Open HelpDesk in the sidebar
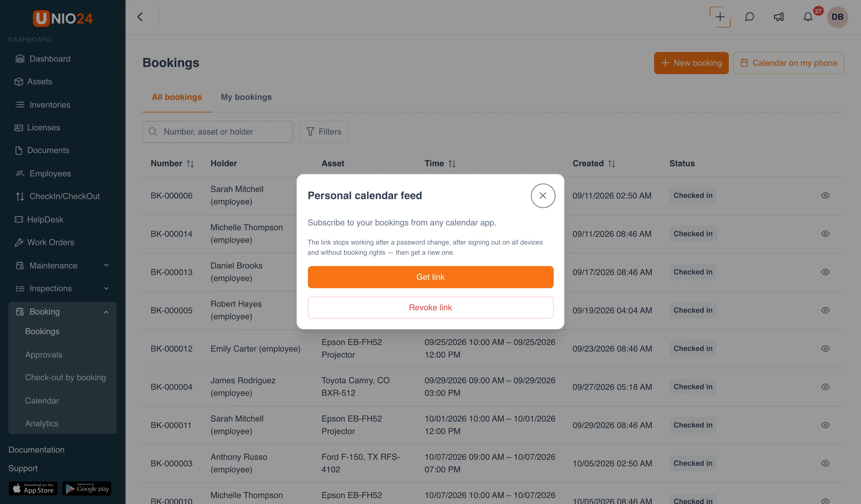861x504 pixels. (39, 220)
